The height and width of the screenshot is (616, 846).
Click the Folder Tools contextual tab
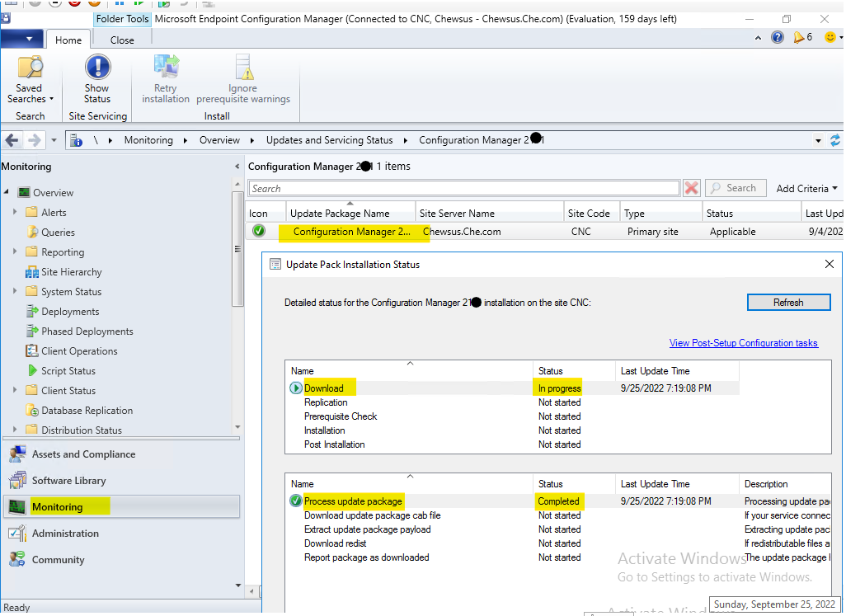123,19
